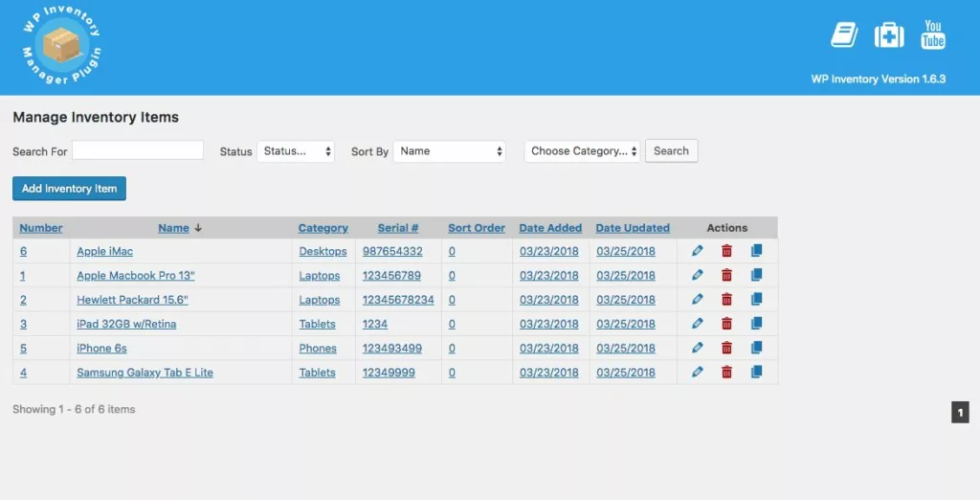The height and width of the screenshot is (500, 980).
Task: Click the Search button
Action: [x=671, y=150]
